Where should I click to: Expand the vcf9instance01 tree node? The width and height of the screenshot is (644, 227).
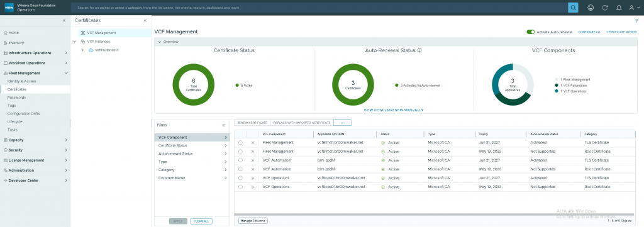82,50
